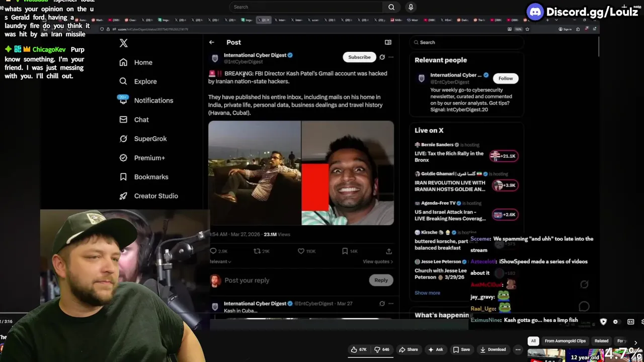Save the video to playlist
The width and height of the screenshot is (644, 362).
pyautogui.click(x=461, y=349)
